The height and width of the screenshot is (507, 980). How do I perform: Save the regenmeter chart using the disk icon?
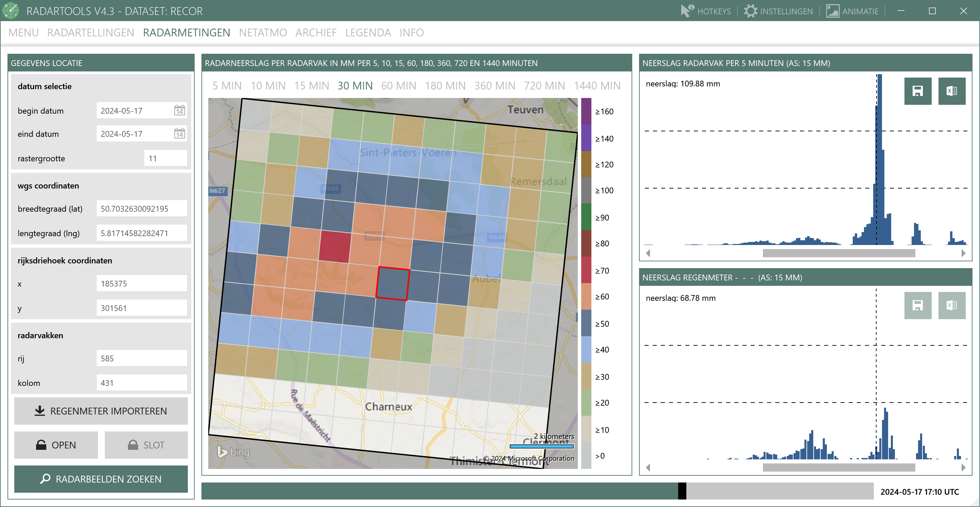coord(917,306)
